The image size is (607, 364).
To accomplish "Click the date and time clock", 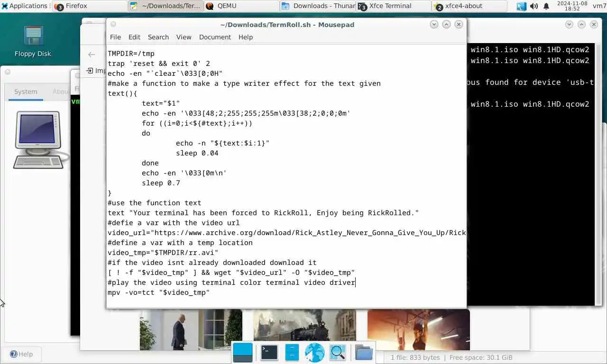I will pos(572,6).
